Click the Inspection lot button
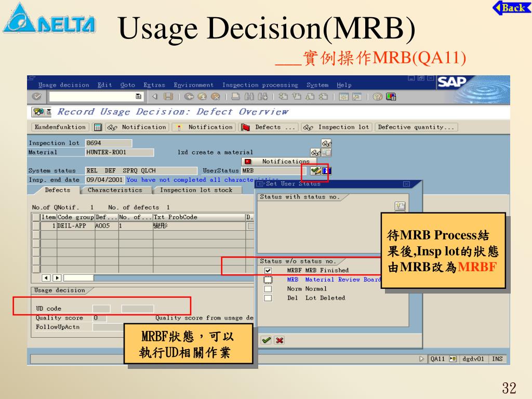532x399 pixels. tap(337, 127)
